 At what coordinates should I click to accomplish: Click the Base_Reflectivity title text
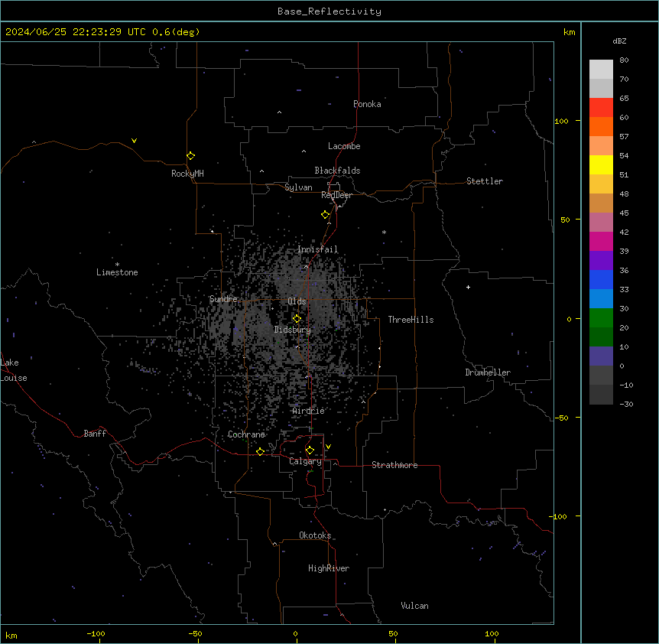329,11
